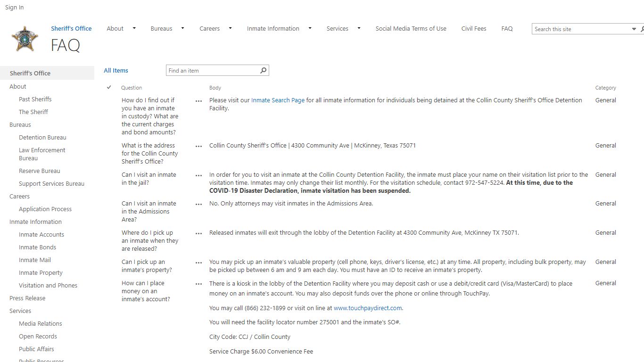Click the search magnifier in Find an item
This screenshot has width=644, height=362.
click(264, 70)
